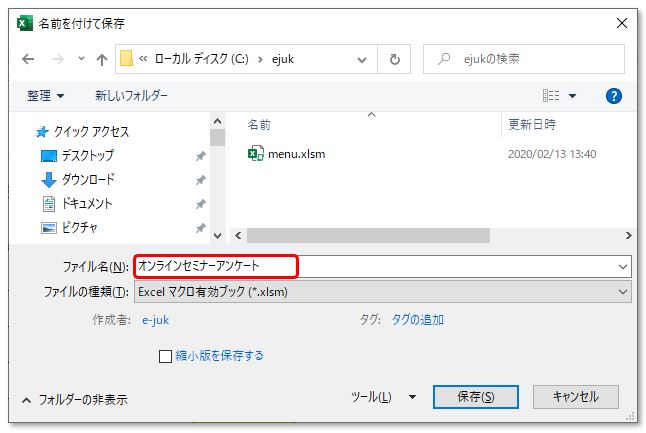Click the horizontal scrollbar right arrow
Viewport: 646px width, 433px height.
[628, 235]
